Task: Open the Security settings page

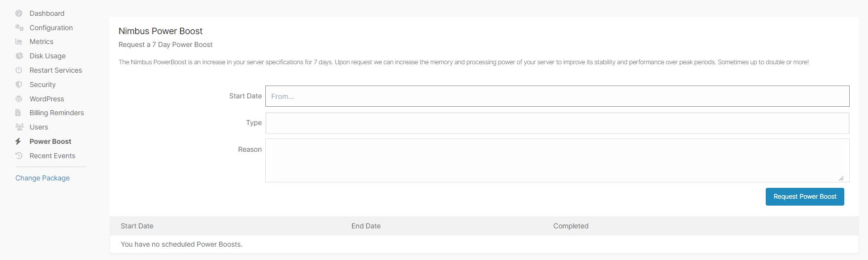Action: [42, 85]
